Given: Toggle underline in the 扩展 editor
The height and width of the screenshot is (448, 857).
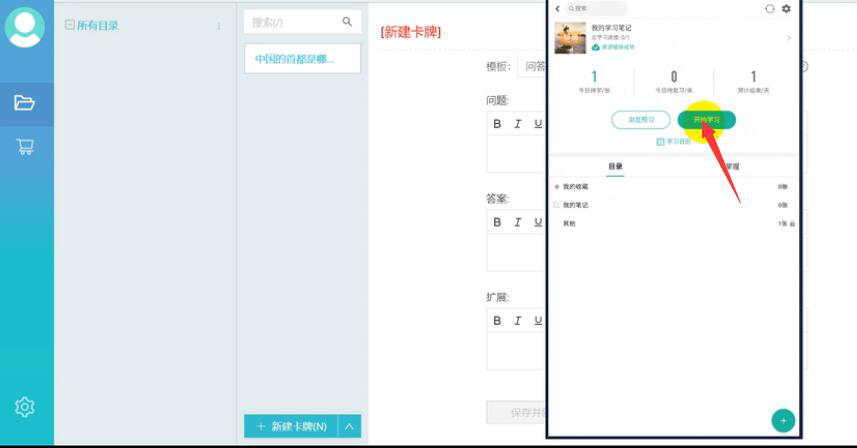Looking at the screenshot, I should tap(538, 321).
